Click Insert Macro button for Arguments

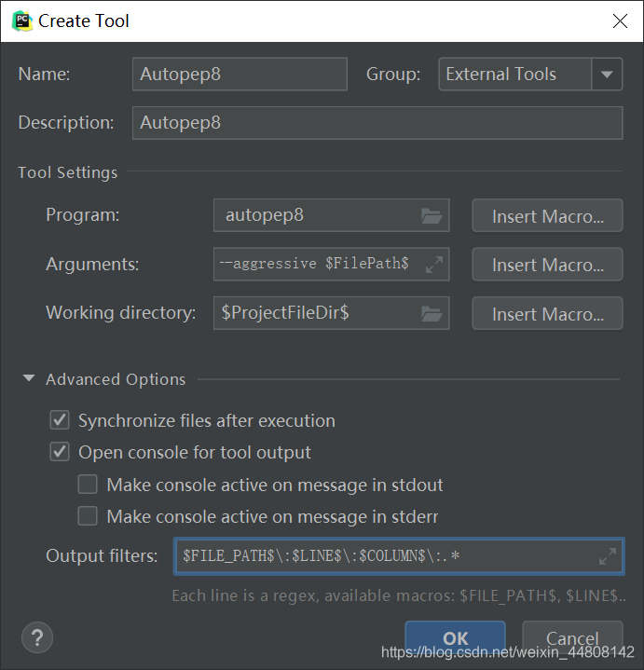547,265
